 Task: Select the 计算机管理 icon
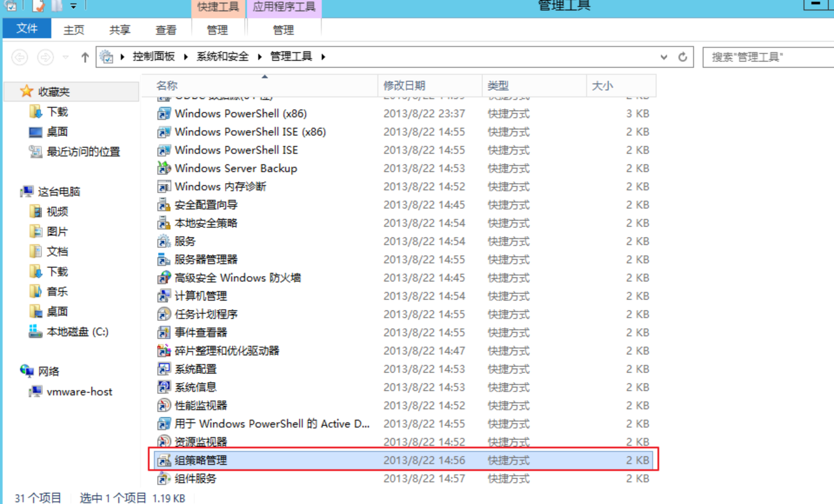point(164,296)
